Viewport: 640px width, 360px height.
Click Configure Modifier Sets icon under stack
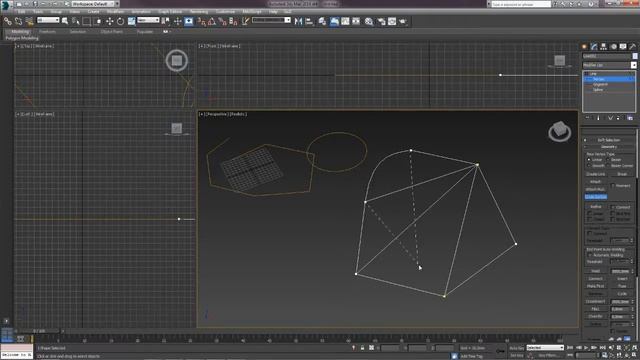(x=630, y=118)
